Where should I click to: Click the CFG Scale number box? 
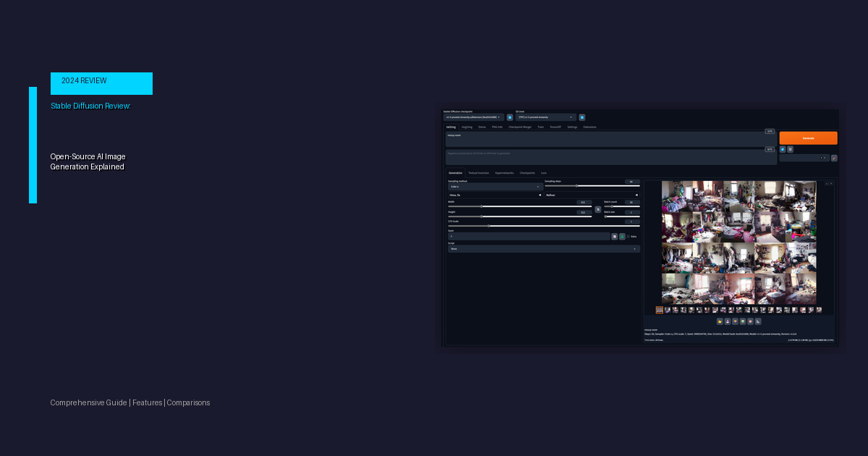pyautogui.click(x=632, y=221)
